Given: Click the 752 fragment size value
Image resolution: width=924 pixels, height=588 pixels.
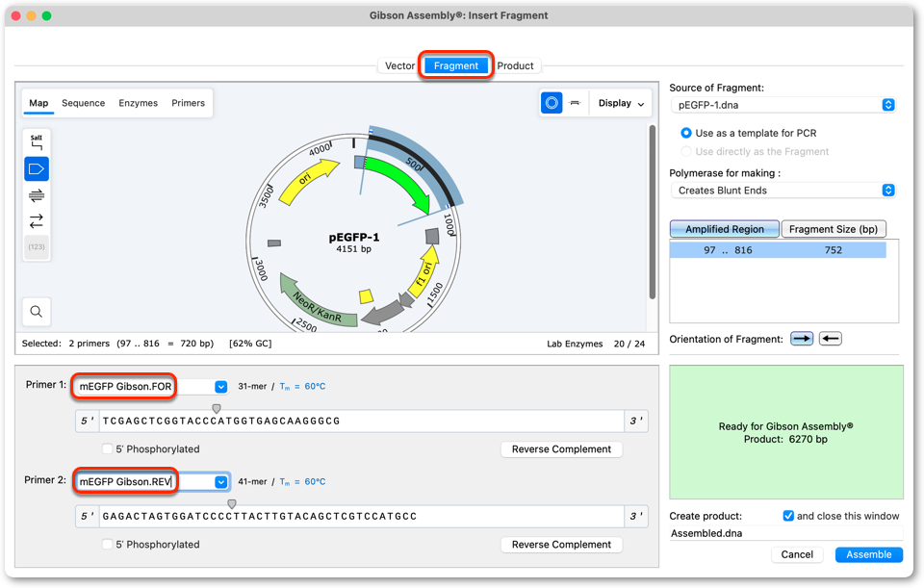Looking at the screenshot, I should [834, 250].
